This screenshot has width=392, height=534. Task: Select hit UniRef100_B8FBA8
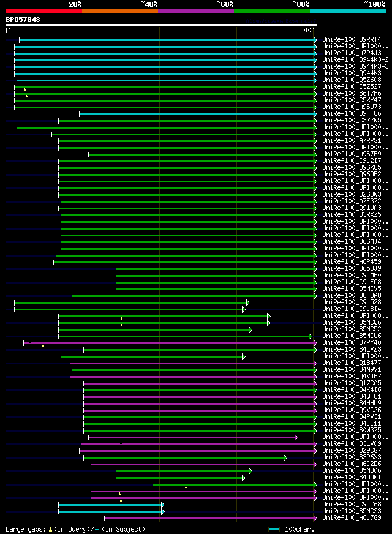(x=352, y=296)
